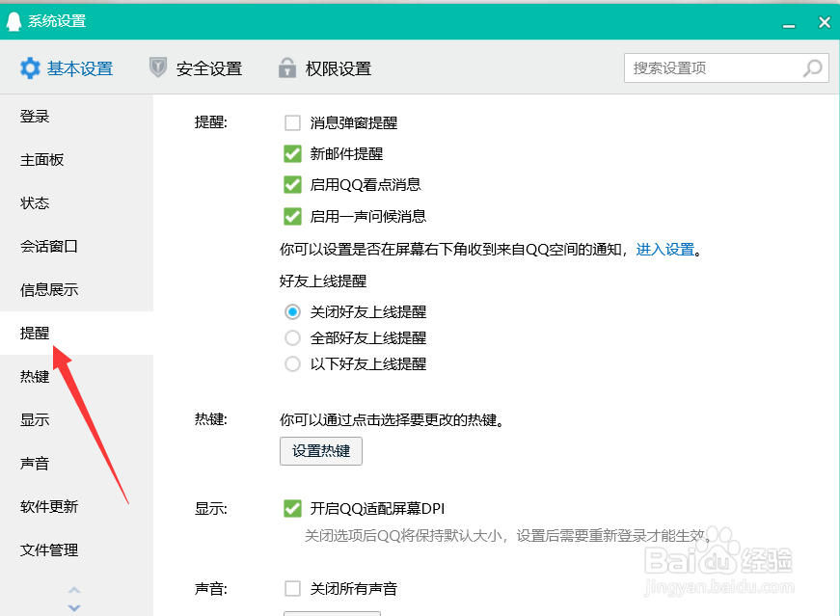Minimize the 系统设置 window

(789, 25)
